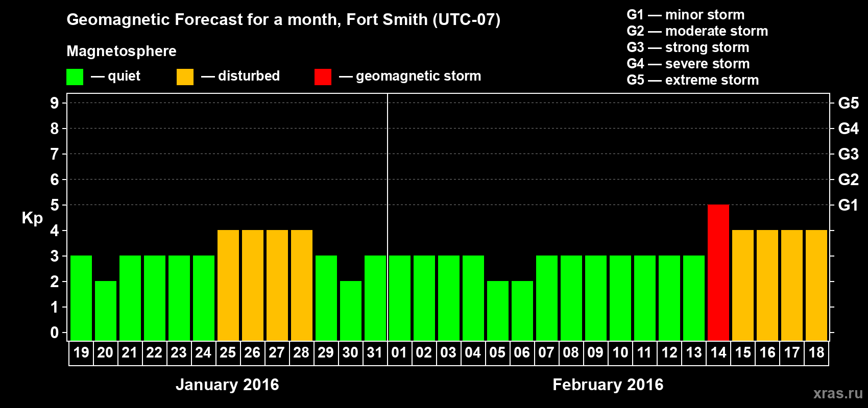Viewport: 868px width, 408px height.
Task: Click date label 25 on the axis
Action: pos(228,353)
